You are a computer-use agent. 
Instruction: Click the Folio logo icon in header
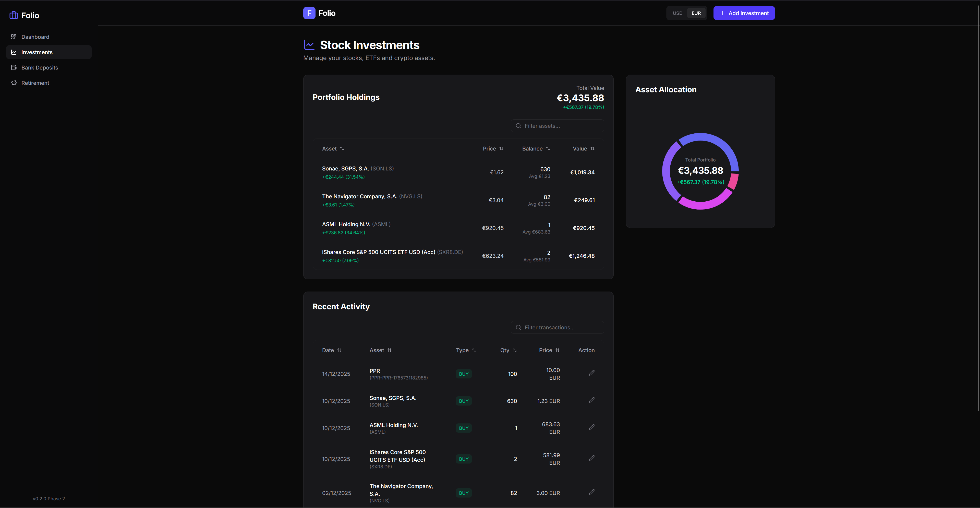click(309, 13)
